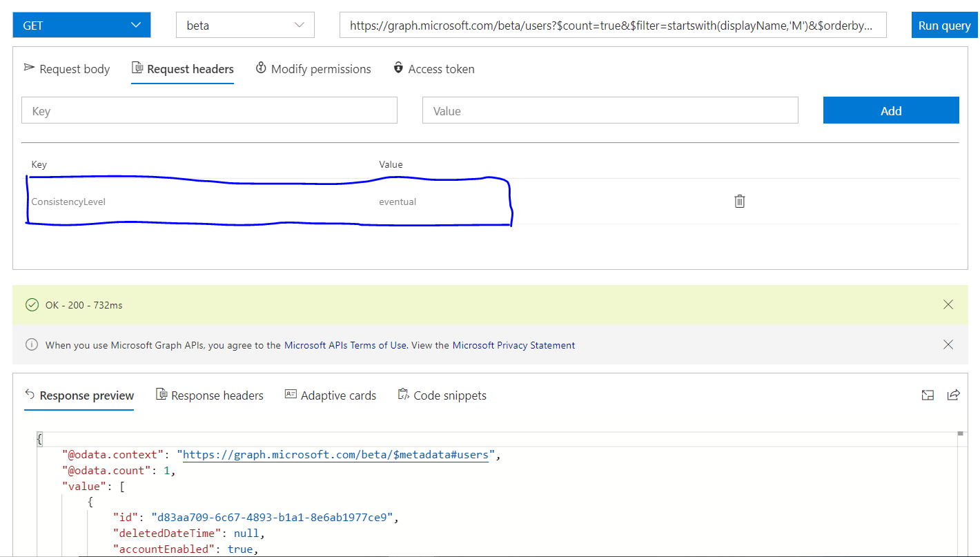
Task: Share the query using share icon
Action: tap(954, 395)
